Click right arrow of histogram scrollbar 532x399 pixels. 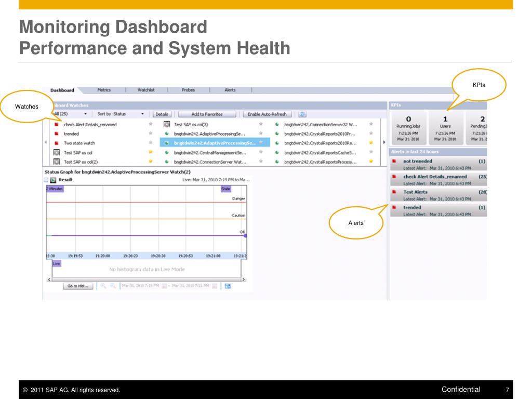243,280
